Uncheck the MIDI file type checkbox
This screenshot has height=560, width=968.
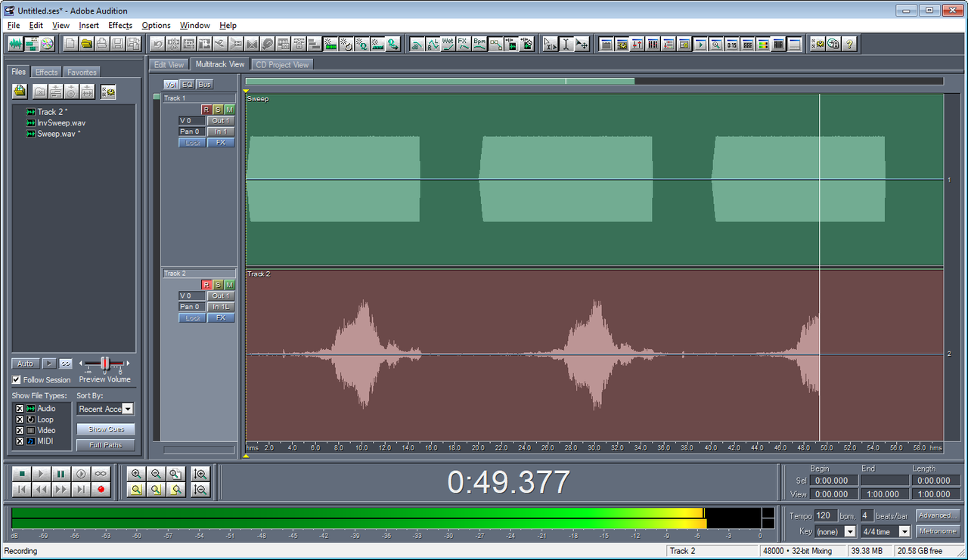tap(20, 441)
